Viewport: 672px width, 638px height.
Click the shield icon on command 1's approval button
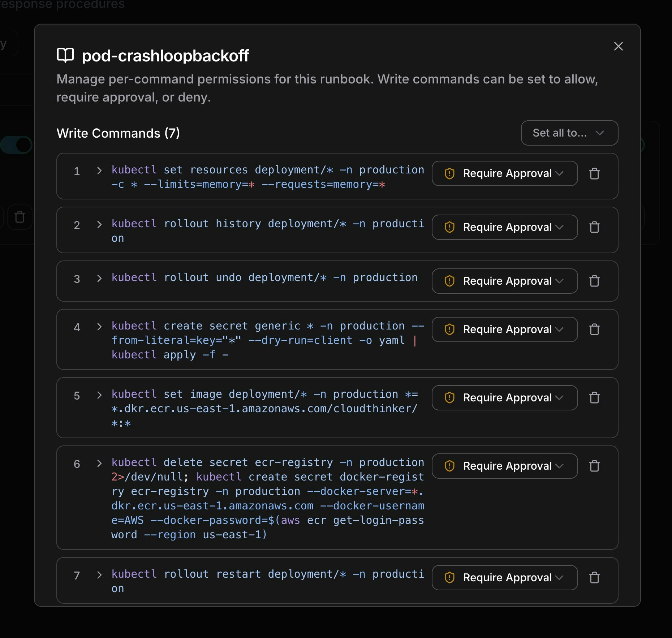tap(449, 173)
